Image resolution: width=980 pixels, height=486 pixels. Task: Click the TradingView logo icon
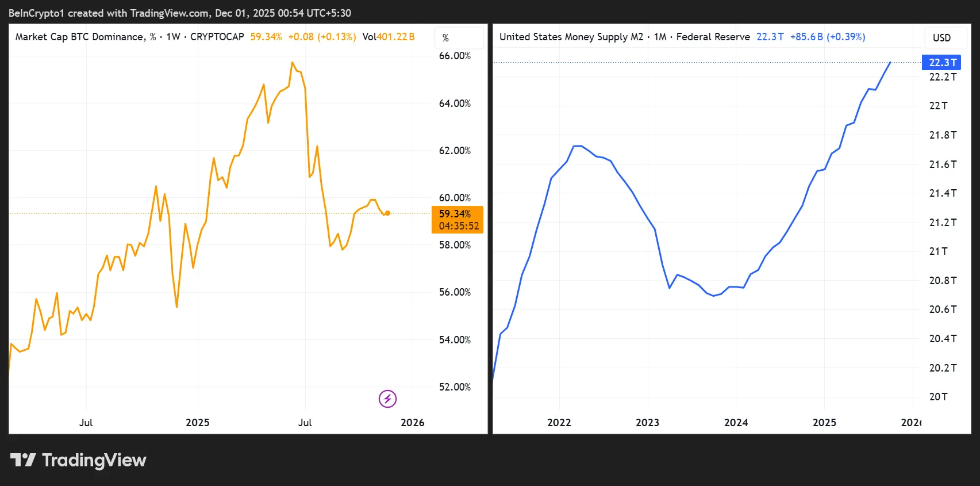(23, 460)
